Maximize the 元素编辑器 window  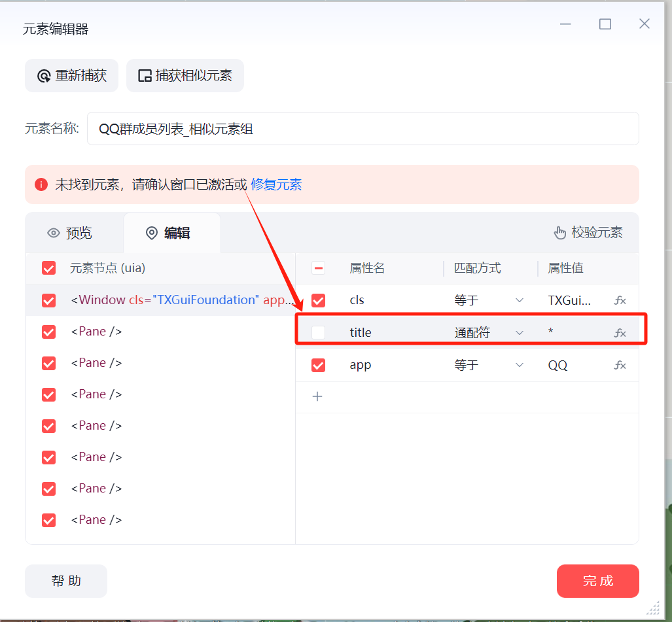605,24
